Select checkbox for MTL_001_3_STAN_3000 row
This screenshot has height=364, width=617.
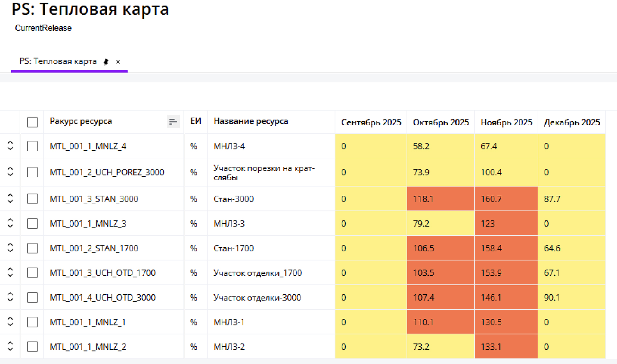coord(32,199)
